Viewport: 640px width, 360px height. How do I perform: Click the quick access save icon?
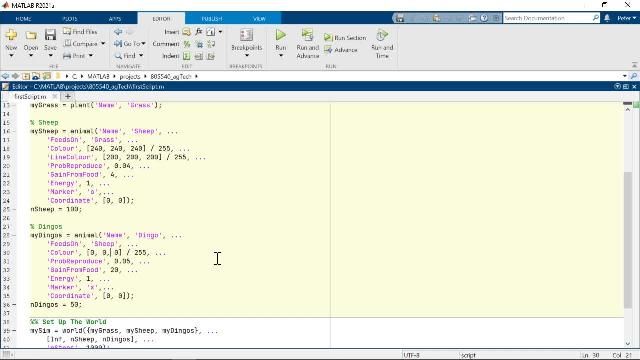tap(400, 18)
